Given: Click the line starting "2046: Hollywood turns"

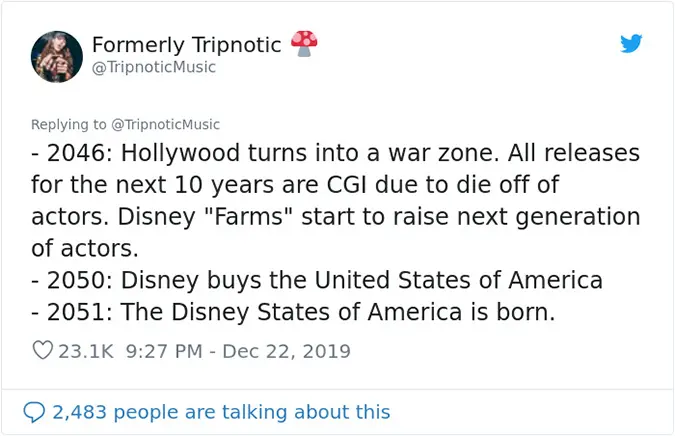Looking at the screenshot, I should click(x=335, y=156).
